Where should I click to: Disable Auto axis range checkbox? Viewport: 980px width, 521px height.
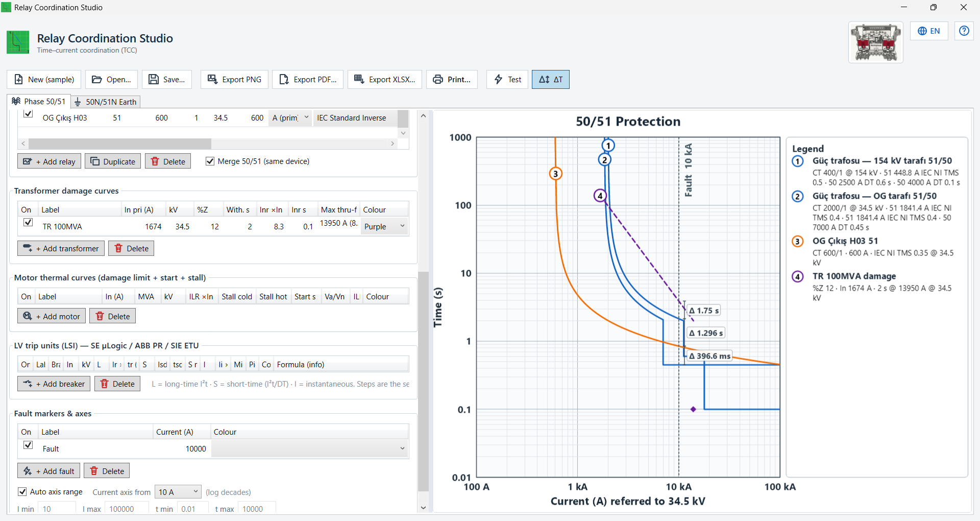22,492
